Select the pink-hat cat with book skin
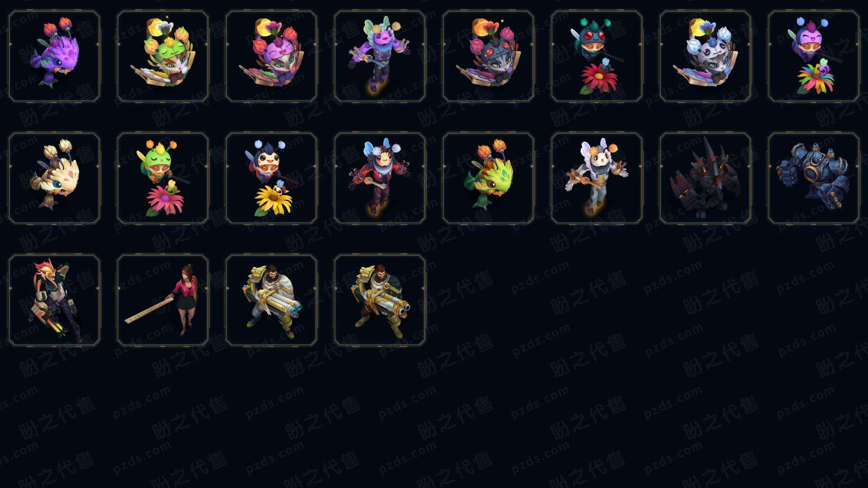The width and height of the screenshot is (868, 488). click(271, 56)
